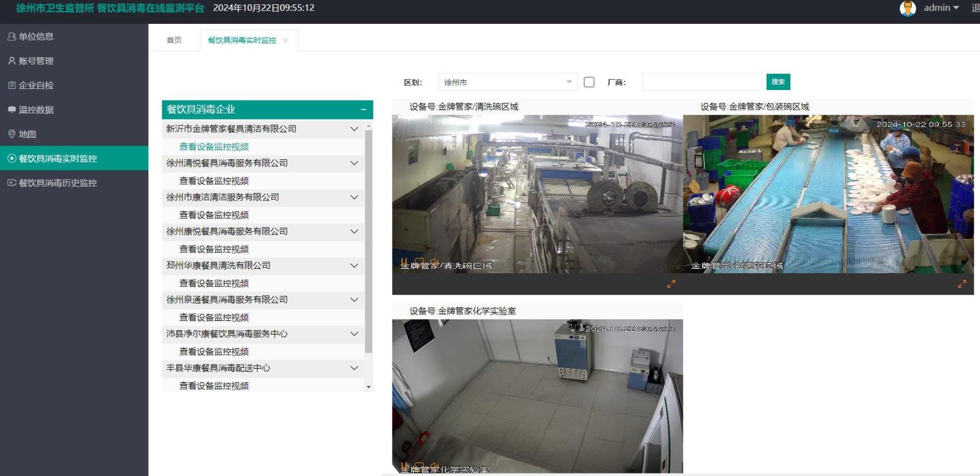Open the admin user dropdown

[941, 8]
